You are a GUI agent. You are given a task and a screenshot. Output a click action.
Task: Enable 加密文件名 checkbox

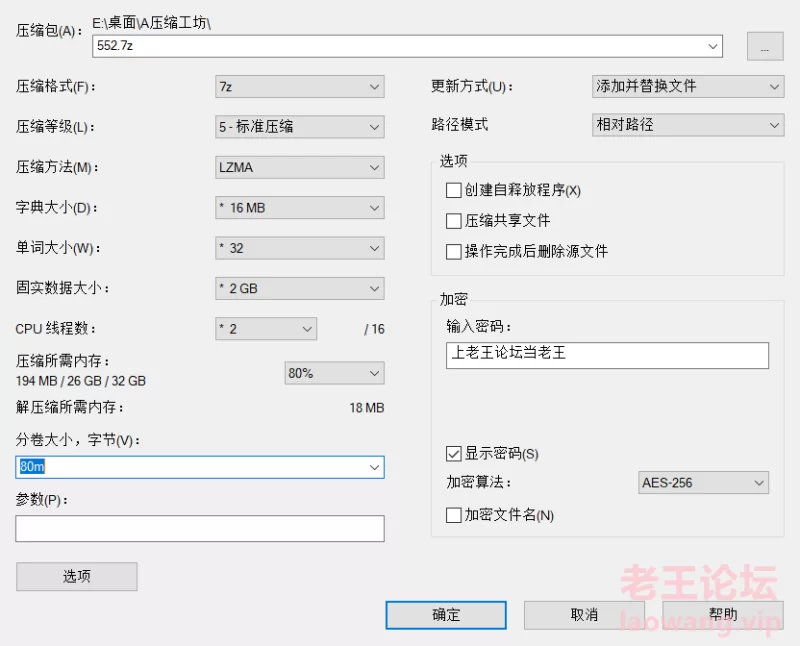pos(454,515)
